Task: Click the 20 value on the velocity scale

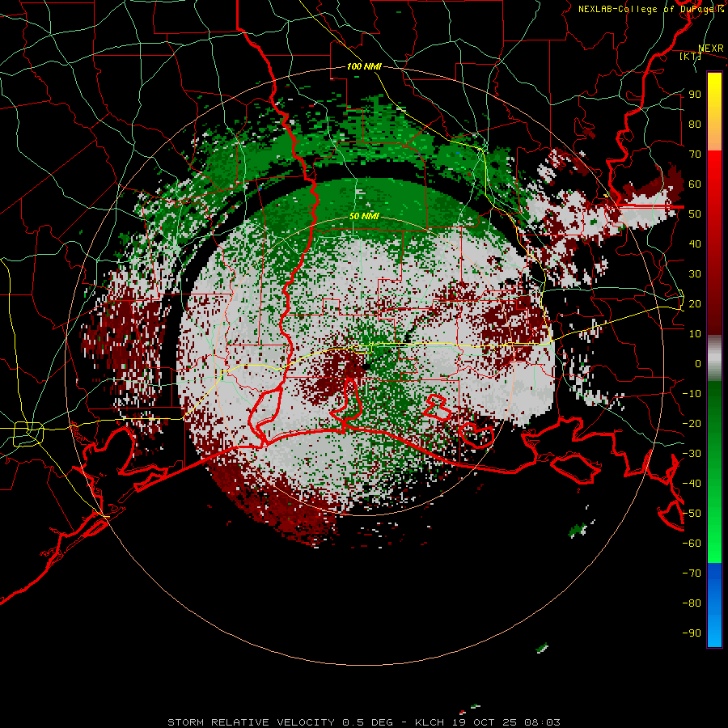Action: tap(695, 304)
